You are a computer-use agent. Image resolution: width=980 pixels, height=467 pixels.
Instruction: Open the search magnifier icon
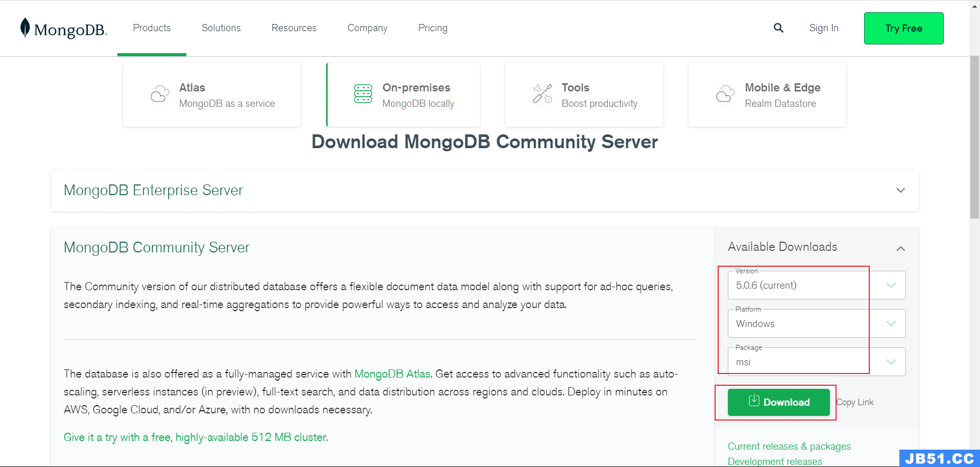tap(778, 28)
